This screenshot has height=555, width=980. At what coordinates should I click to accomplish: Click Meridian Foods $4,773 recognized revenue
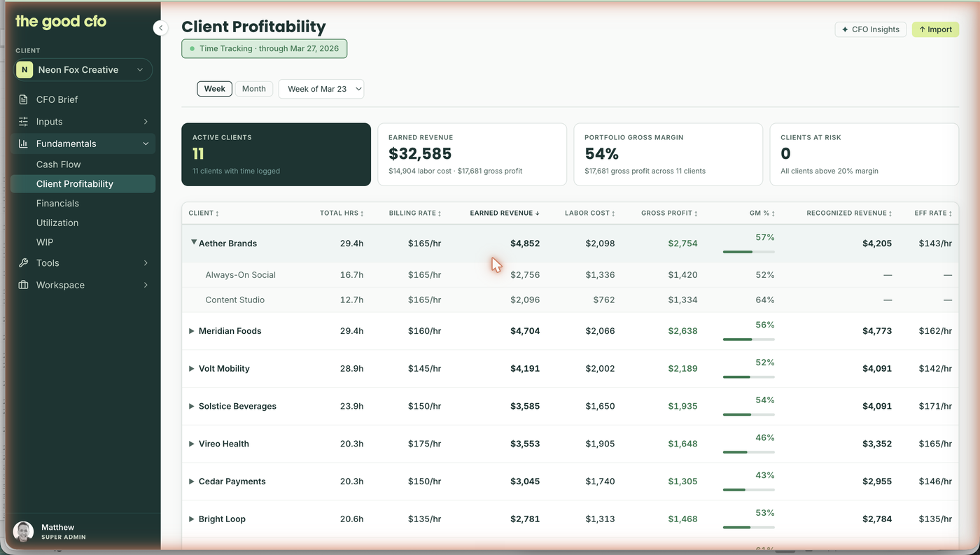pyautogui.click(x=877, y=331)
